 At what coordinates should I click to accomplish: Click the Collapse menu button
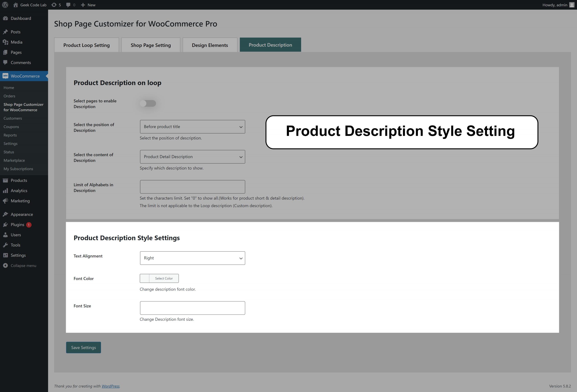coord(20,266)
